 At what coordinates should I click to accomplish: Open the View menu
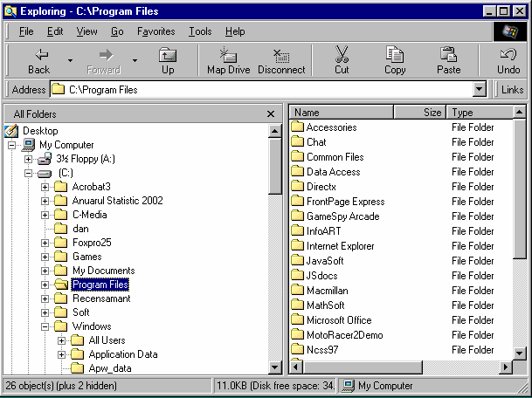tap(86, 31)
